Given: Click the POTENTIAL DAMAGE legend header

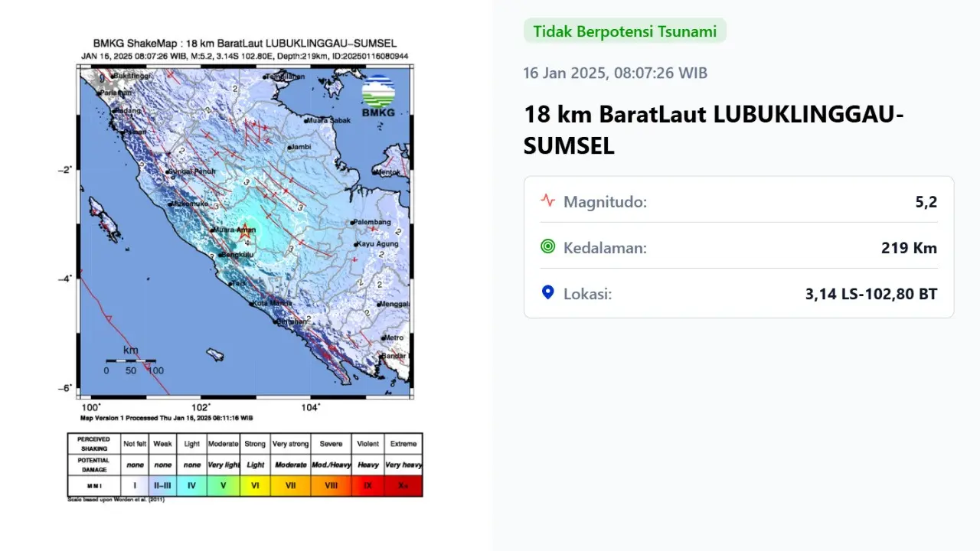Looking at the screenshot, I should (x=95, y=465).
